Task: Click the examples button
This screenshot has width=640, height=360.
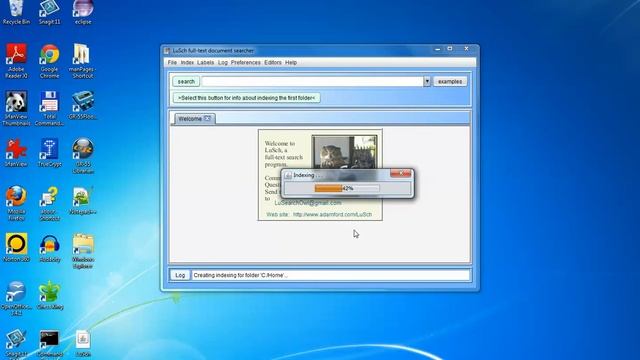Action: click(x=450, y=81)
